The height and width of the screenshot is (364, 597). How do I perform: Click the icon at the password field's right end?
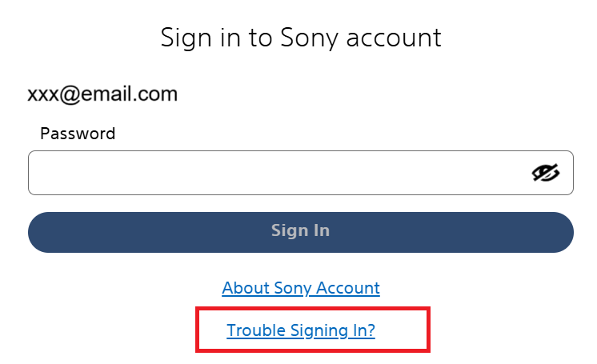pyautogui.click(x=546, y=173)
